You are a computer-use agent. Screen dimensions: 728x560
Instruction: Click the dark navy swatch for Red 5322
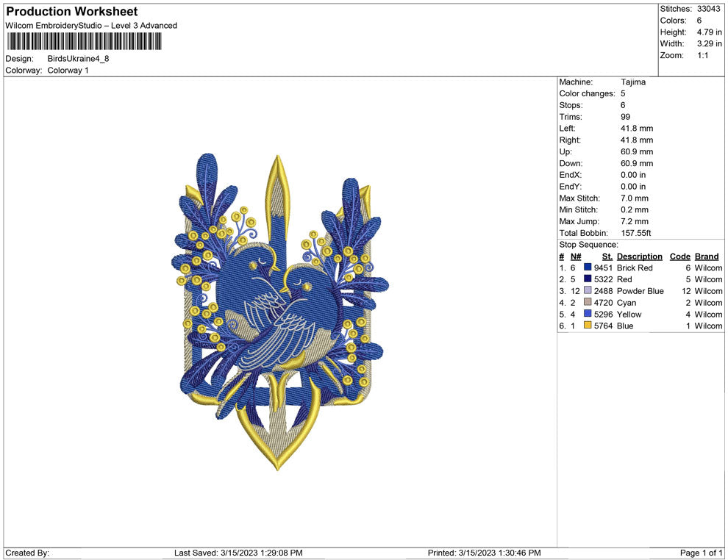pos(588,279)
